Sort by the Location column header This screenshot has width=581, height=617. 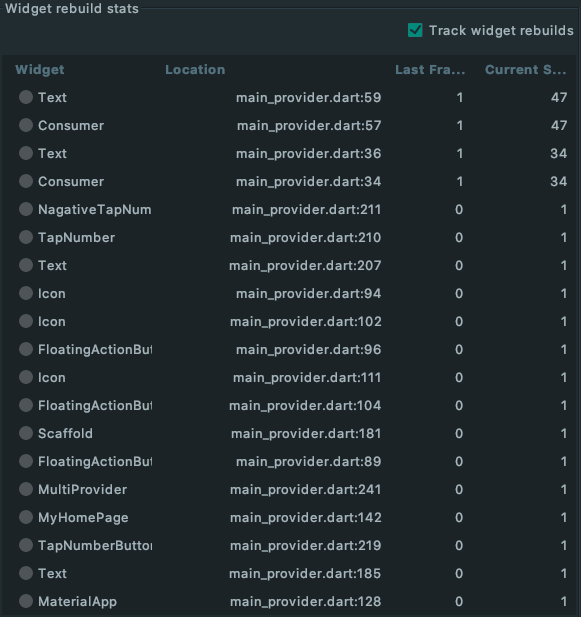(x=195, y=70)
